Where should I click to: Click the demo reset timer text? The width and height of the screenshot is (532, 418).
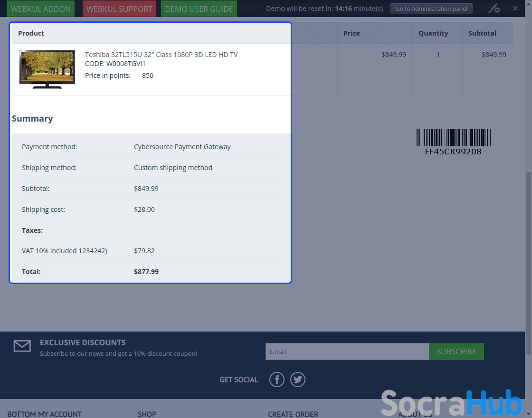click(x=324, y=9)
